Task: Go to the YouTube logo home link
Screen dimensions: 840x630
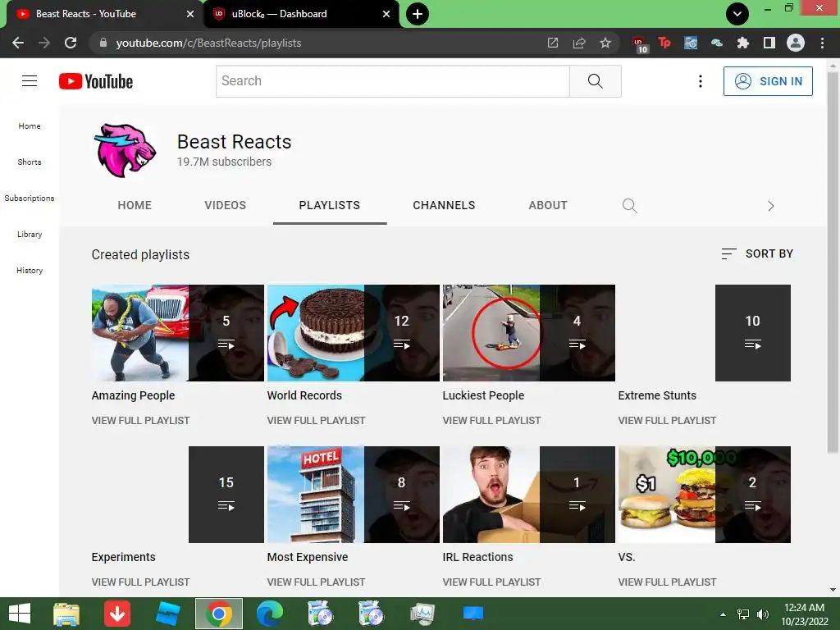Action: point(96,81)
